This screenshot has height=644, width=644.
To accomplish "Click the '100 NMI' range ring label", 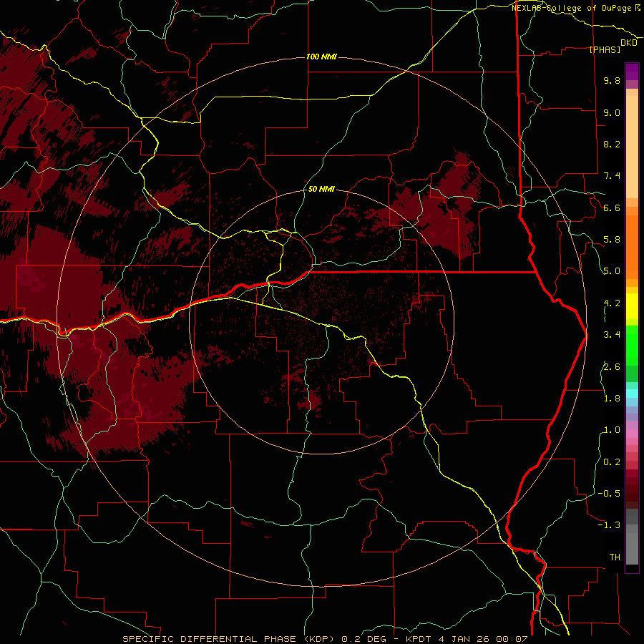I will coord(321,57).
